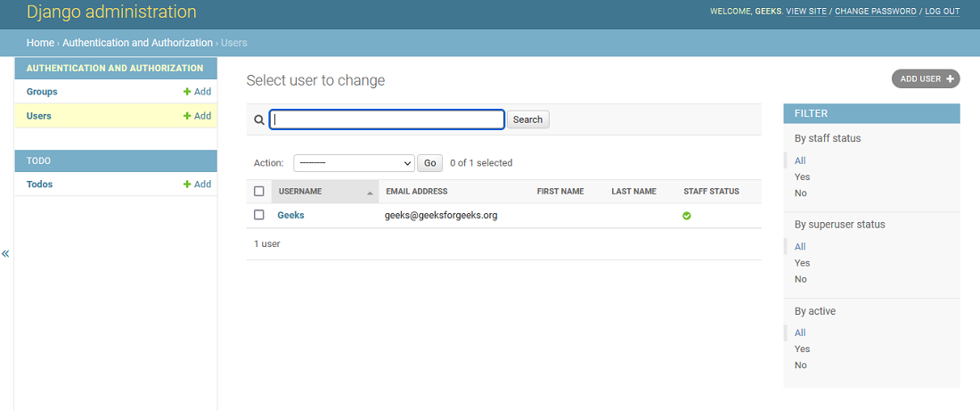Screen dimensions: 980x411
Task: Click the Log Out link
Action: (x=943, y=12)
